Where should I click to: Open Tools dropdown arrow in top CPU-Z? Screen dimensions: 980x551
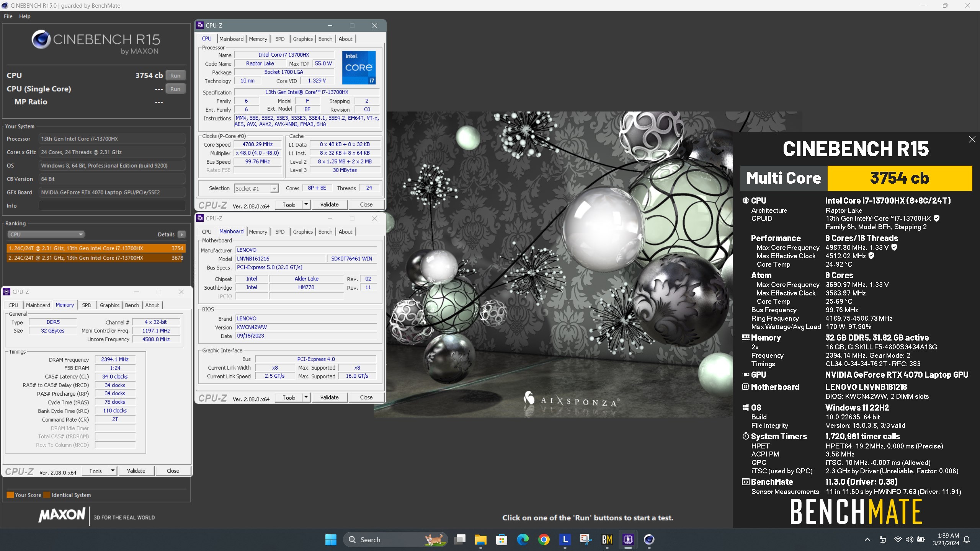click(x=306, y=204)
